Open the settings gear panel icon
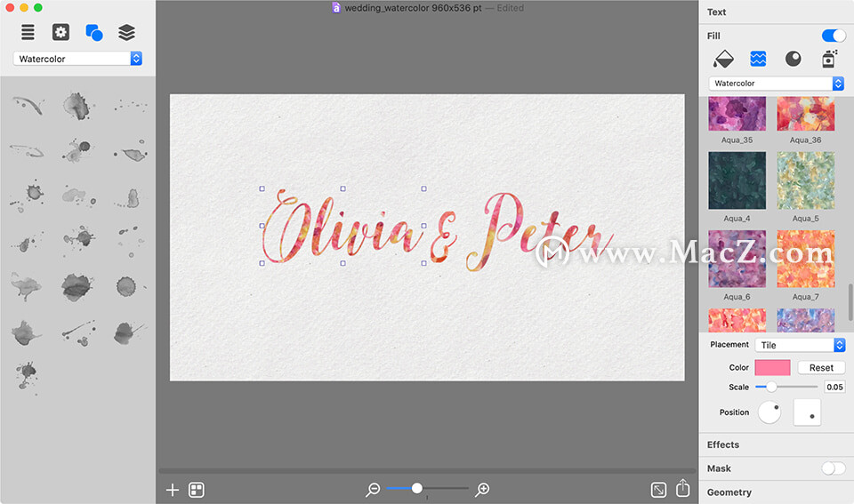 (60, 32)
